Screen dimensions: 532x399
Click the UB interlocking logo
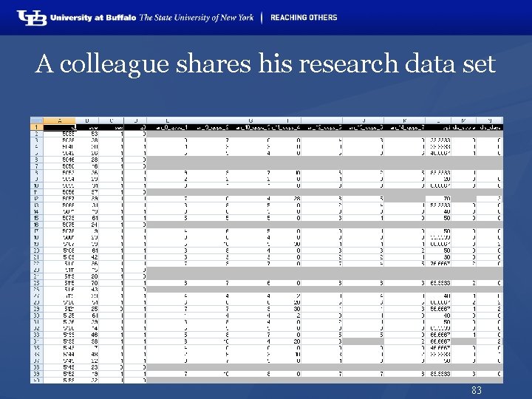coord(32,18)
